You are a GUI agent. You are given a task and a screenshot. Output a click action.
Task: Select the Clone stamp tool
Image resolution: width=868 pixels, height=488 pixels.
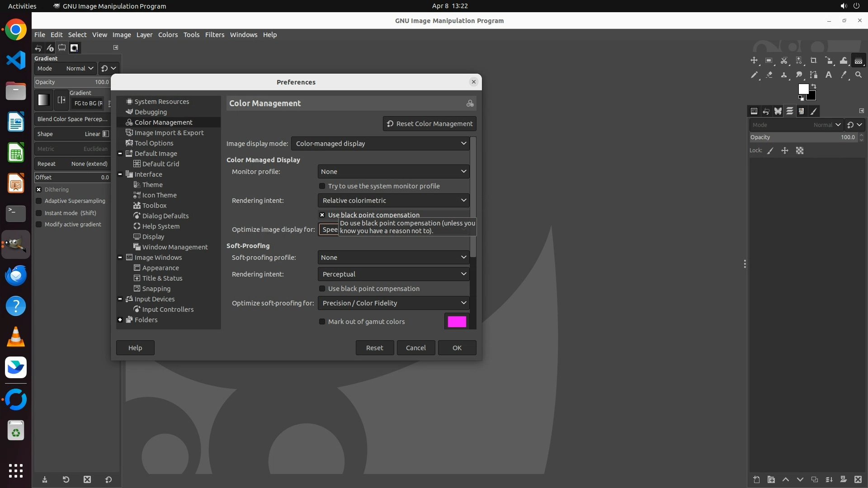(784, 75)
